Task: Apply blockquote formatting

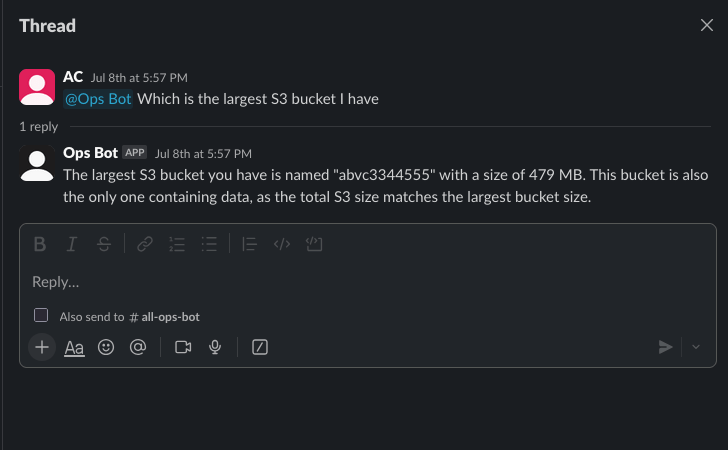Action: point(249,244)
